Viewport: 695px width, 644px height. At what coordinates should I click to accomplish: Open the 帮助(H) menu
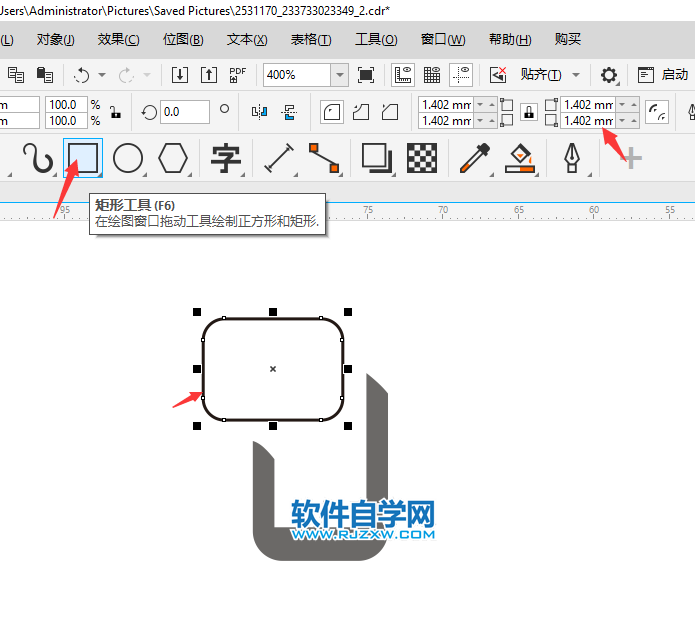[510, 39]
